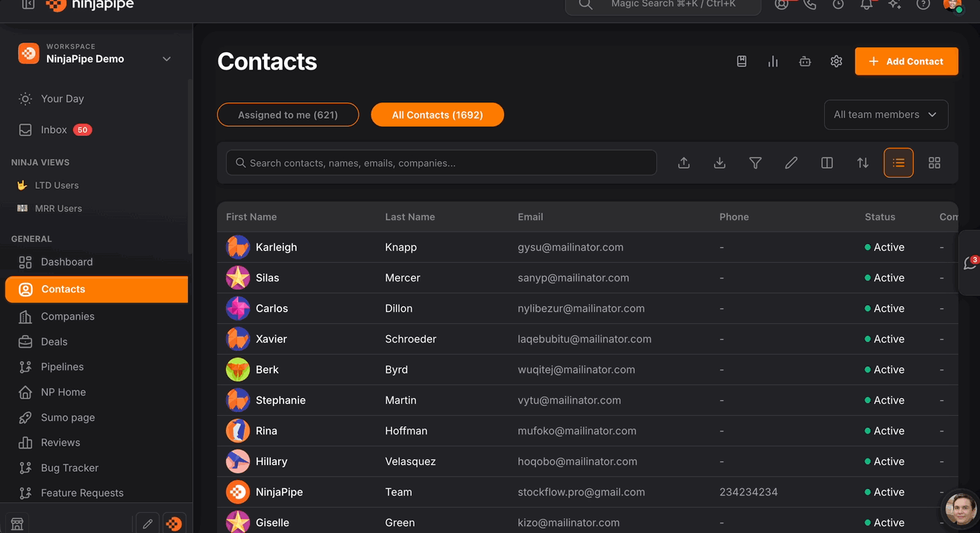Screen dimensions: 980x533
Task: Select the All Contacts tab
Action: (437, 115)
